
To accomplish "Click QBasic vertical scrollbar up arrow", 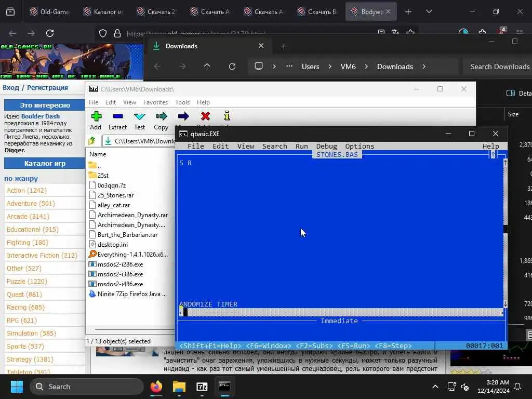I will pos(505,163).
